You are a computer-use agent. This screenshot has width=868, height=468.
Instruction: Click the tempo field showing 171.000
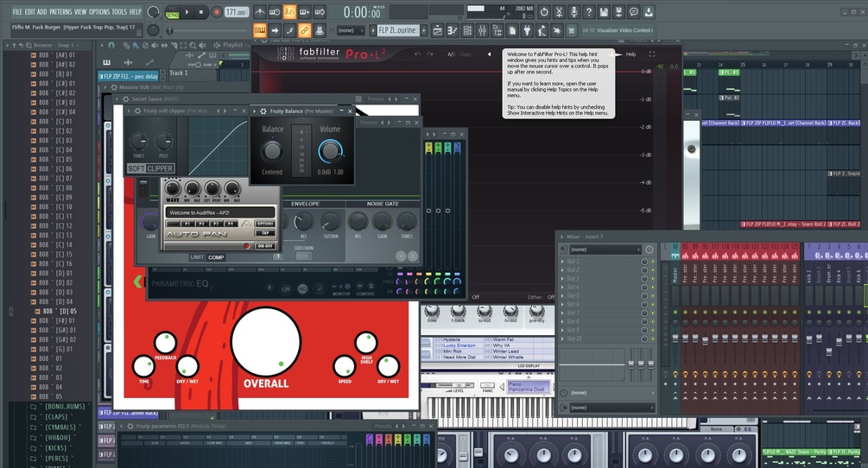237,11
